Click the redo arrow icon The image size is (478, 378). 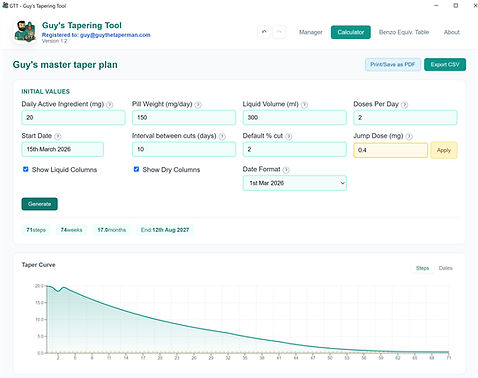(279, 32)
